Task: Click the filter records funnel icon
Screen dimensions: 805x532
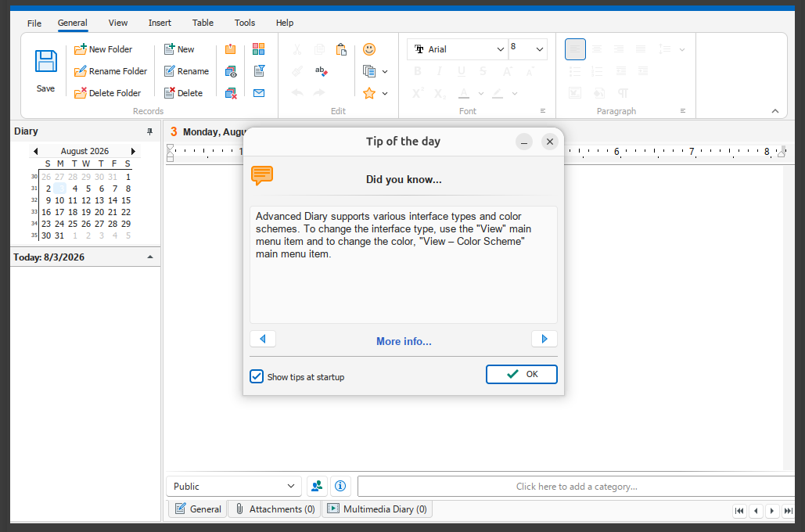Action: [x=259, y=71]
